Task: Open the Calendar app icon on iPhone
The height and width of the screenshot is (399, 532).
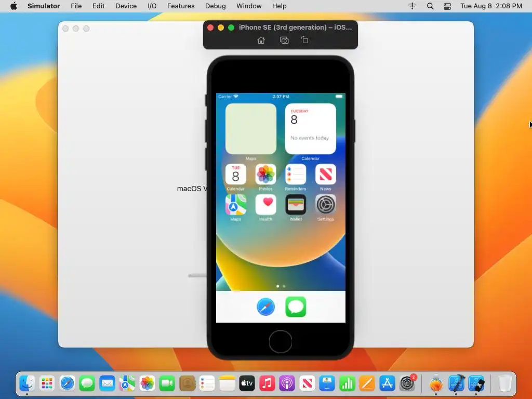Action: (x=236, y=175)
